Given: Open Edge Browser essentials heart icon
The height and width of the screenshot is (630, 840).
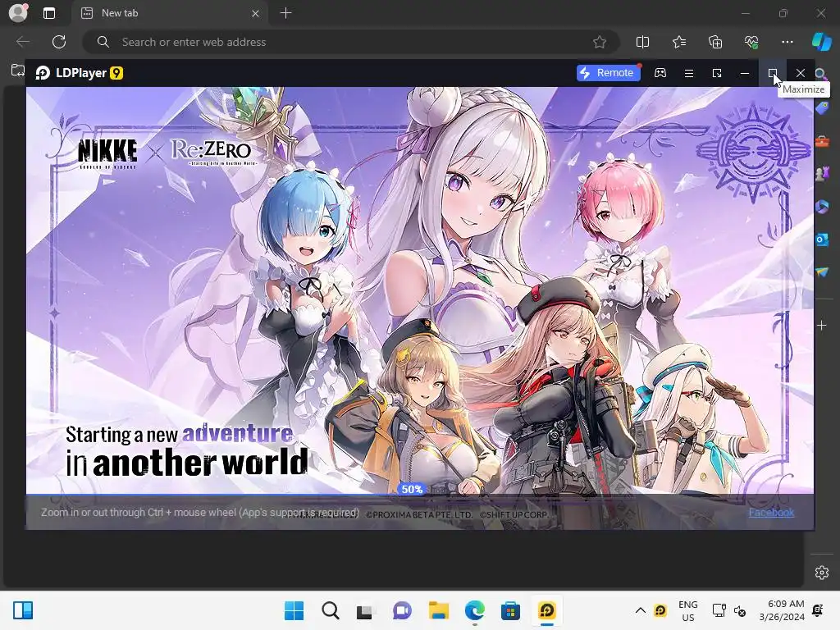Looking at the screenshot, I should coord(751,42).
